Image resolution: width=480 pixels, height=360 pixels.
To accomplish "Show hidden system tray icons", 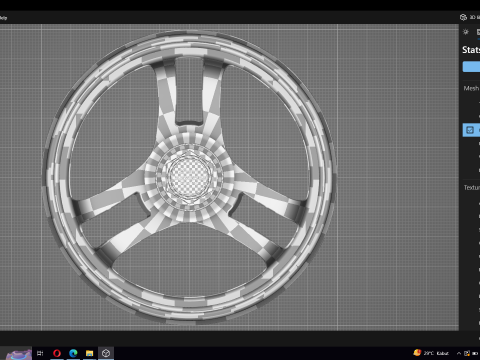I will pyautogui.click(x=459, y=353).
